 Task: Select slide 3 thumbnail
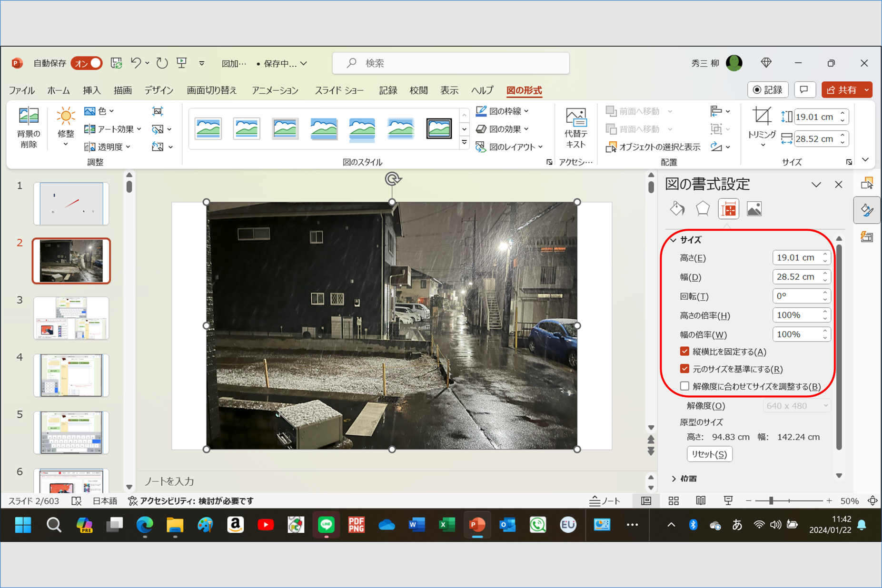(x=71, y=318)
